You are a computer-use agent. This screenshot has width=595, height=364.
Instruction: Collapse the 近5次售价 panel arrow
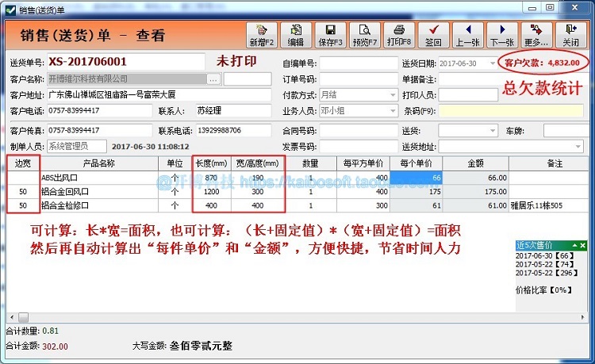575,246
